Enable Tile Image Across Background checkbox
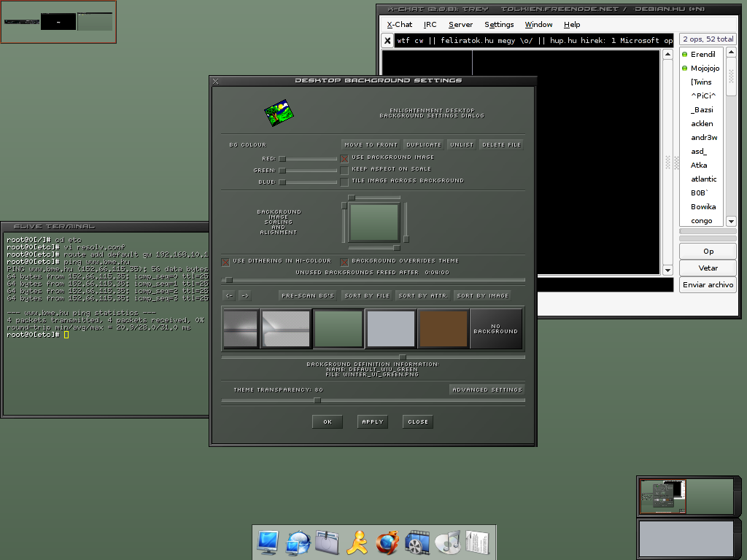747x560 pixels. click(x=344, y=182)
